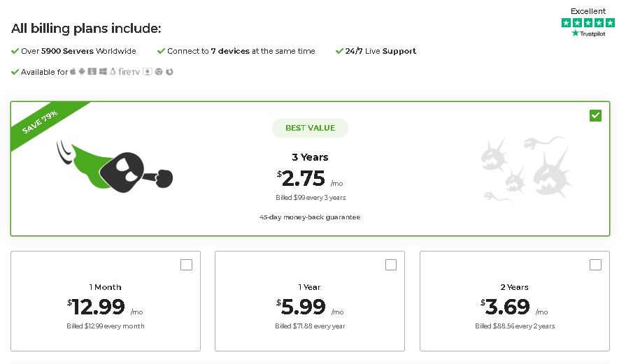Click the Firefox browser icon
The height and width of the screenshot is (364, 626).
click(169, 72)
